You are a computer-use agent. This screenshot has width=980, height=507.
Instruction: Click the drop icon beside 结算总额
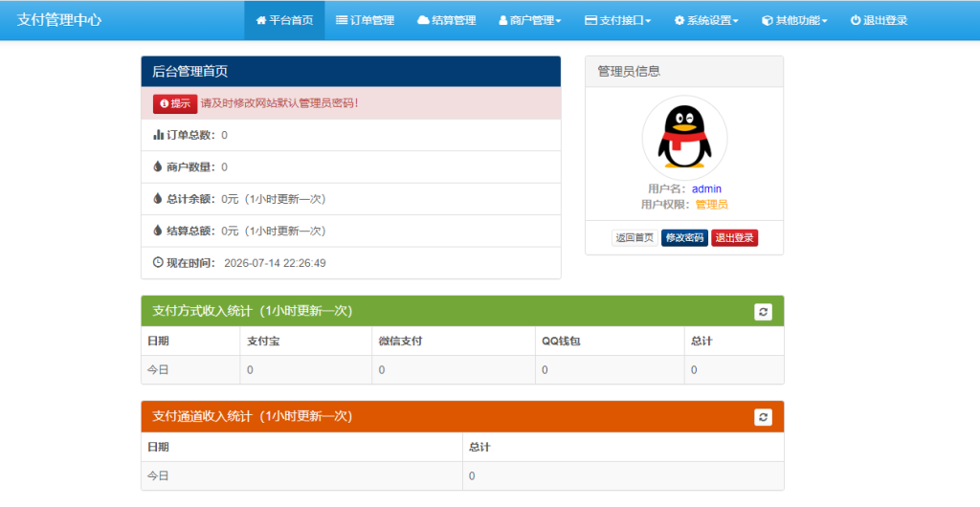tap(158, 231)
